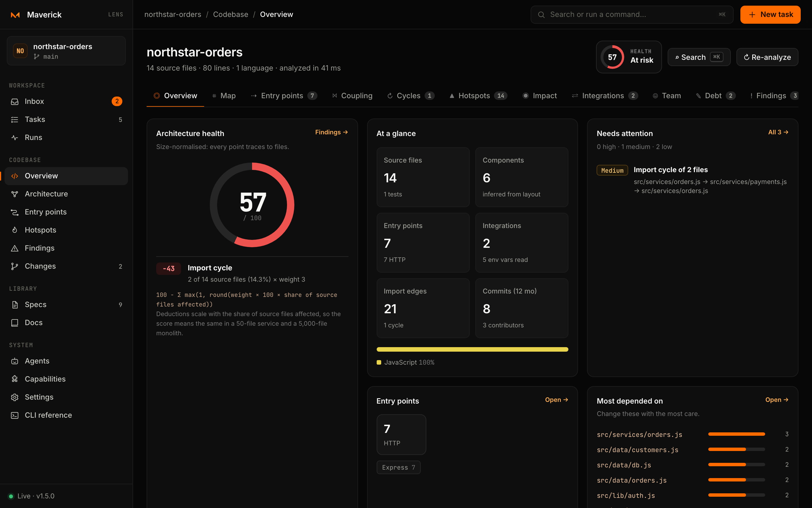Open the Coupling tab

(352, 96)
